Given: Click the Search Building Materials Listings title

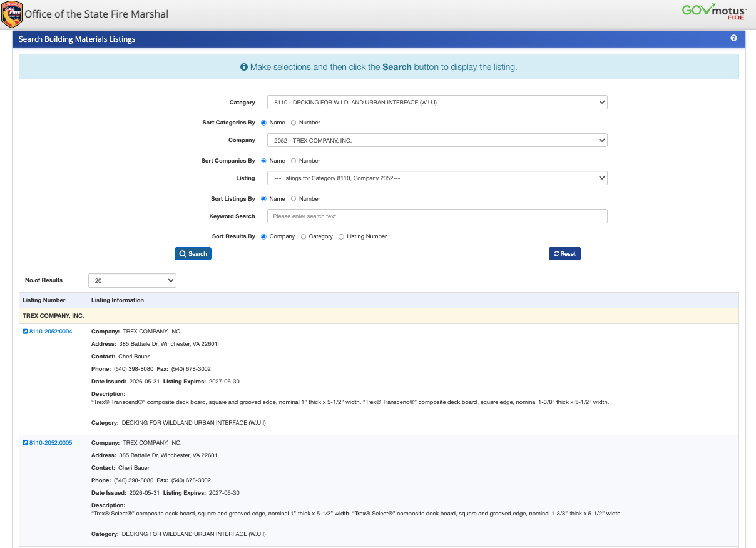Looking at the screenshot, I should click(x=77, y=39).
